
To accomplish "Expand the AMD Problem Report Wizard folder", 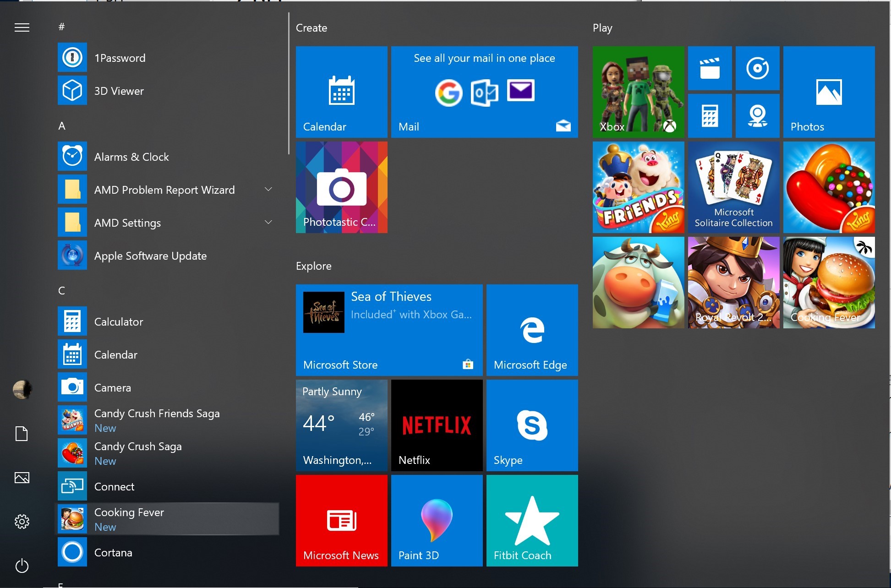I will click(268, 190).
